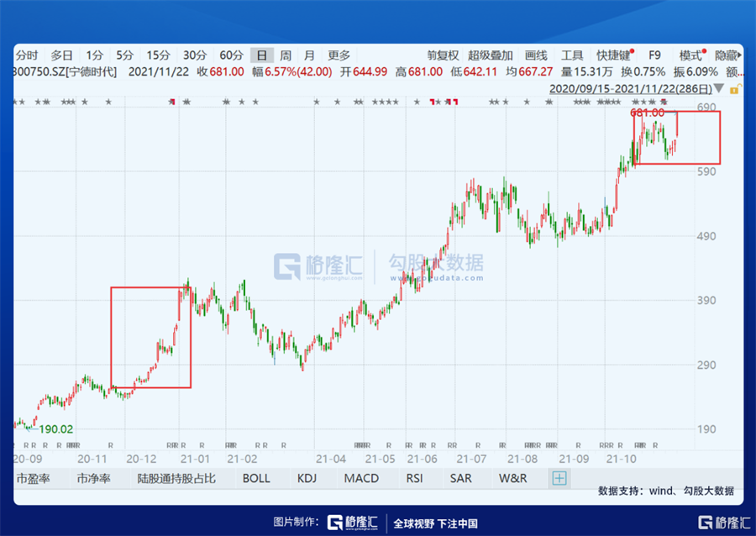Open the 模式 mode menu
This screenshot has width=756, height=536.
[690, 55]
